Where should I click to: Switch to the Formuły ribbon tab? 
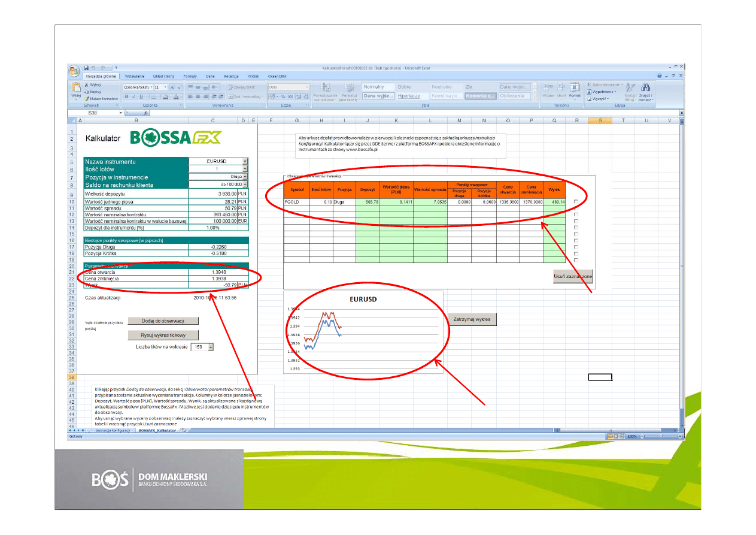tap(190, 77)
